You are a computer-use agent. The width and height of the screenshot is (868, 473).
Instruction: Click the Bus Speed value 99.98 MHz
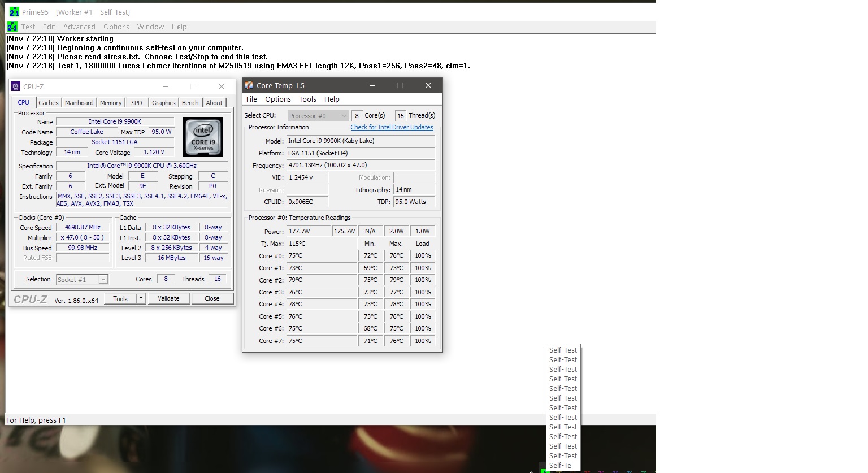[x=83, y=248]
